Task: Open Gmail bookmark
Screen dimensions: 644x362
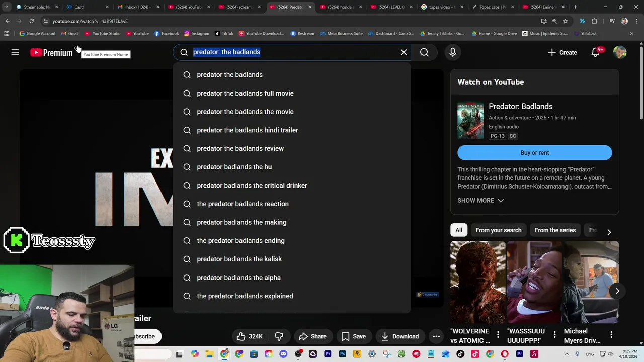Action: (x=70, y=34)
